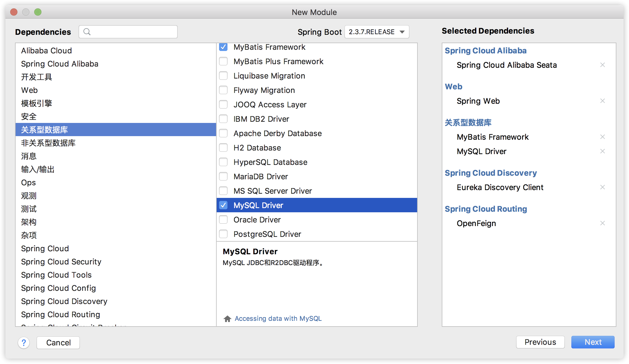Image resolution: width=629 pixels, height=364 pixels.
Task: Remove OpenFeign from selected dependencies
Action: (x=602, y=223)
